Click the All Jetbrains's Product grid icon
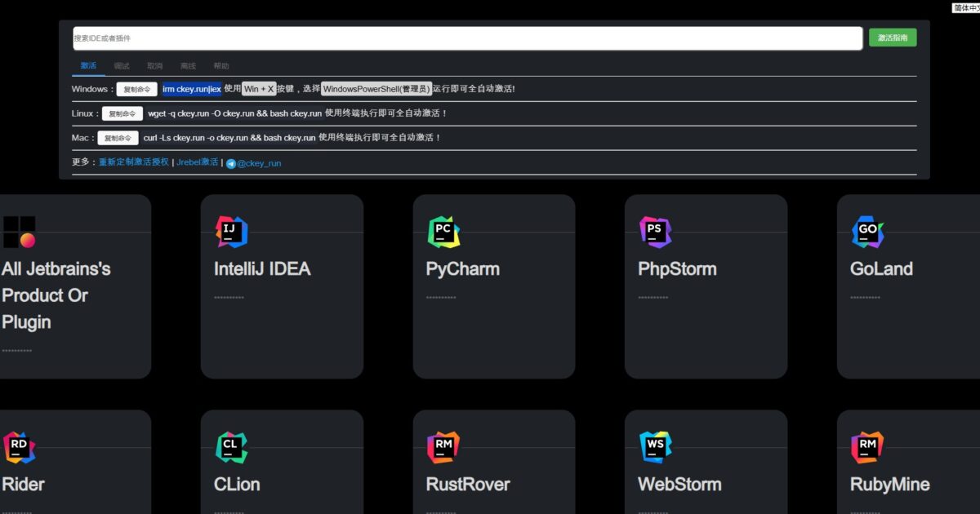Screen dimensions: 980x514 [19, 232]
